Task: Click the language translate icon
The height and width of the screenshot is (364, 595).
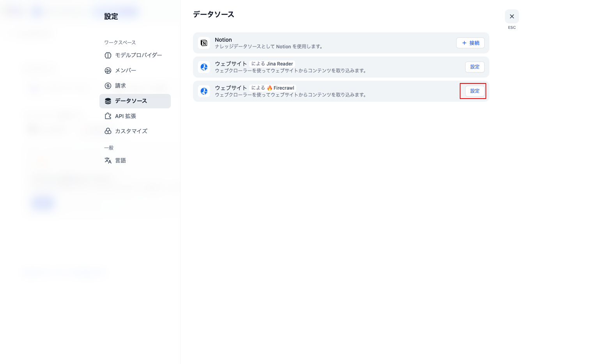Action: [x=108, y=161]
